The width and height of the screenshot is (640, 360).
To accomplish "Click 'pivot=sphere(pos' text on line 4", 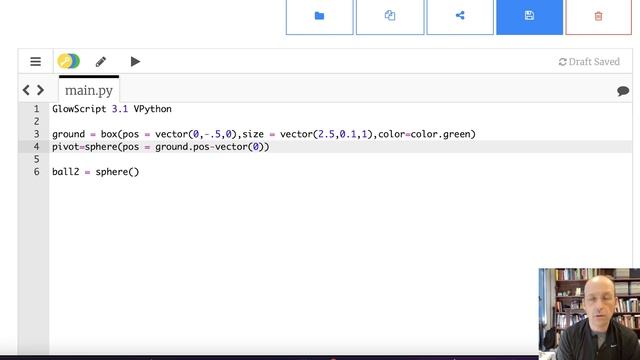I will point(96,147).
